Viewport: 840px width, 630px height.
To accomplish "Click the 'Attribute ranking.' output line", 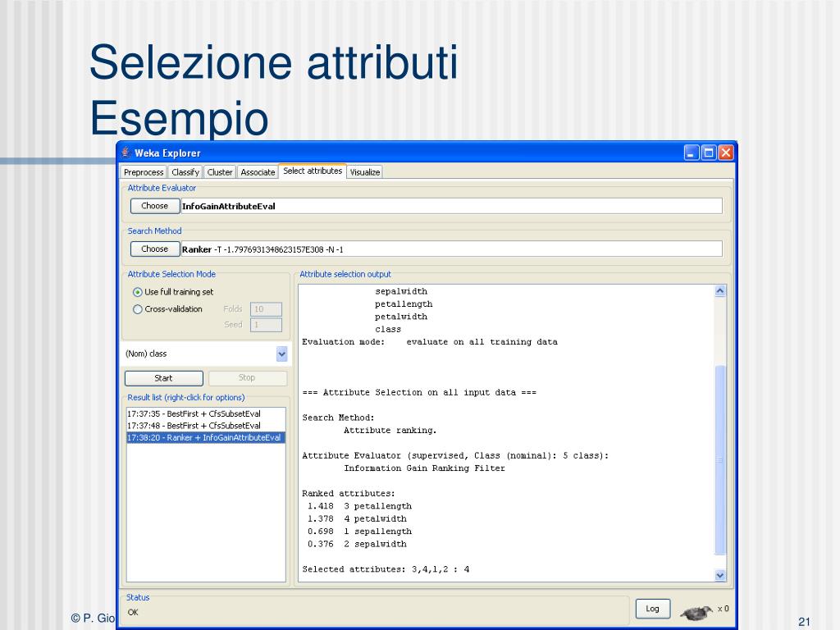I will coord(390,430).
